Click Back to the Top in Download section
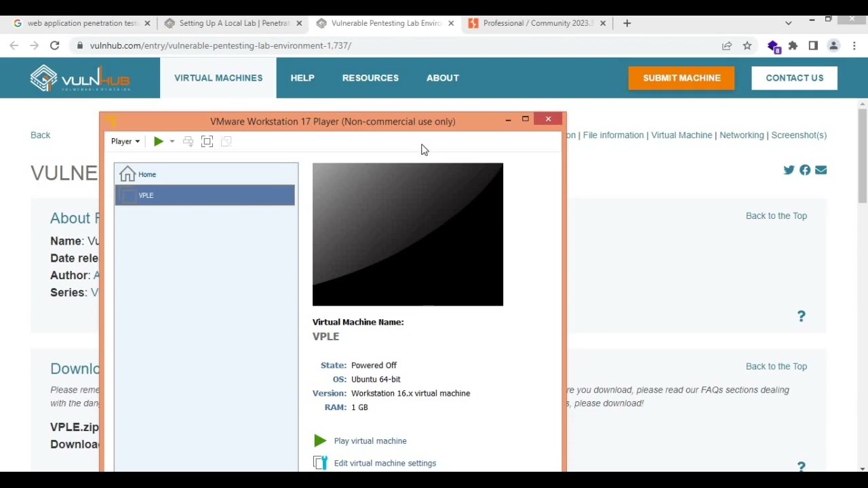Image resolution: width=868 pixels, height=488 pixels. [776, 366]
